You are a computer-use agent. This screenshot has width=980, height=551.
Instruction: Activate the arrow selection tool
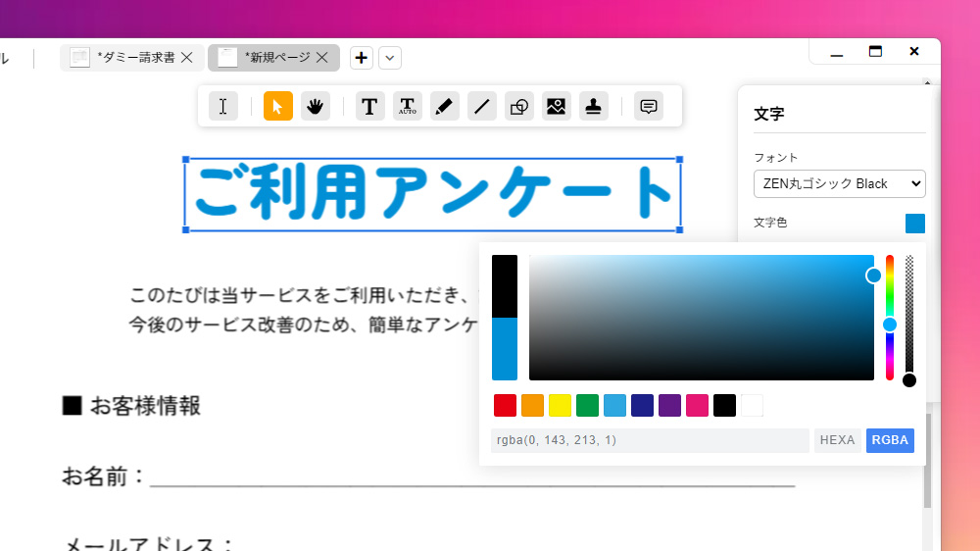click(x=278, y=106)
